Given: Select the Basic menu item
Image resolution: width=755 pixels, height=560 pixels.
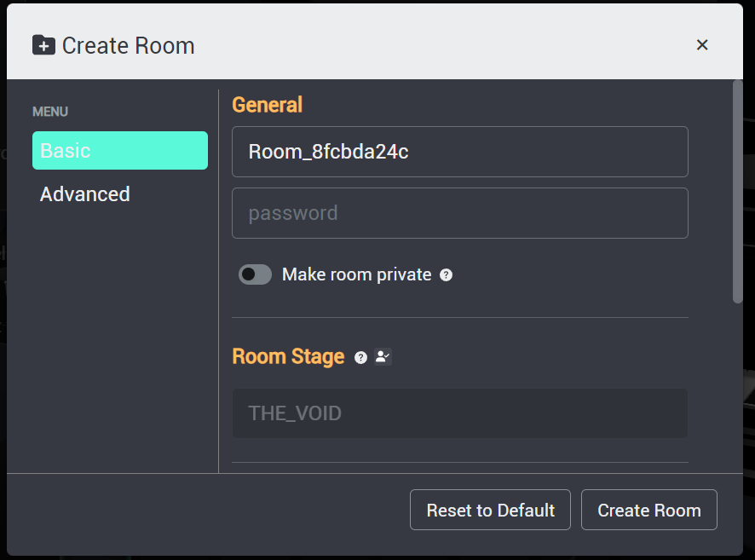Looking at the screenshot, I should [x=120, y=150].
